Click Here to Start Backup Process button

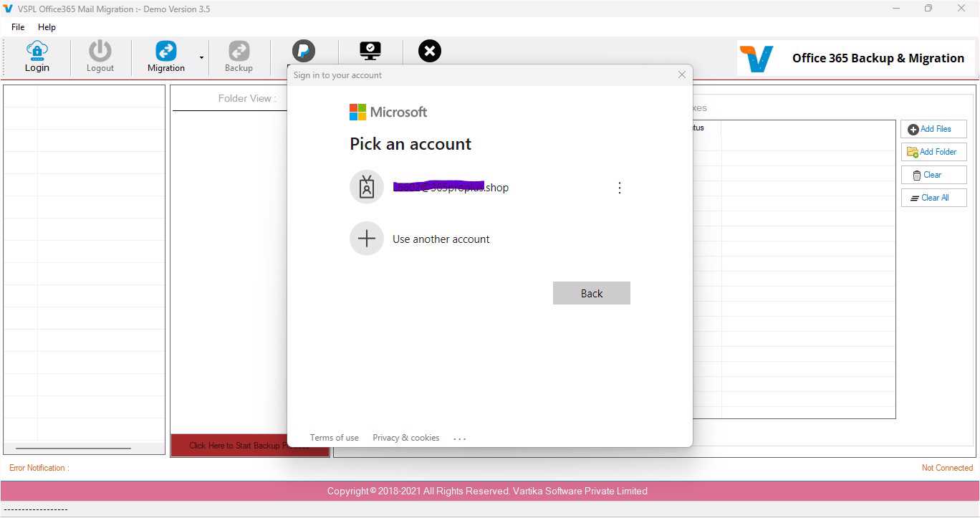pos(250,446)
